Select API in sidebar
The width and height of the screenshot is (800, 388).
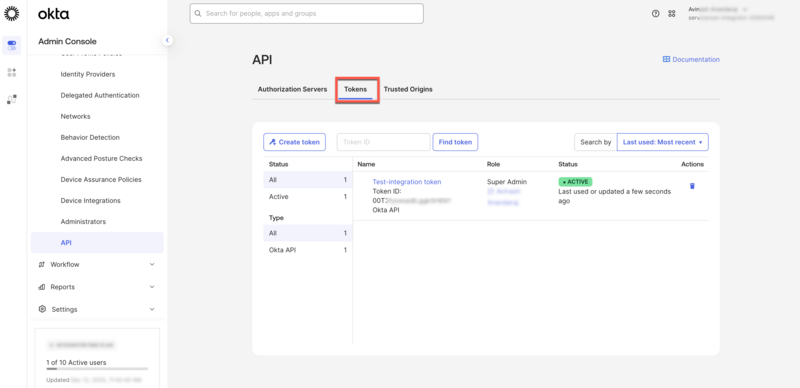[x=97, y=242]
